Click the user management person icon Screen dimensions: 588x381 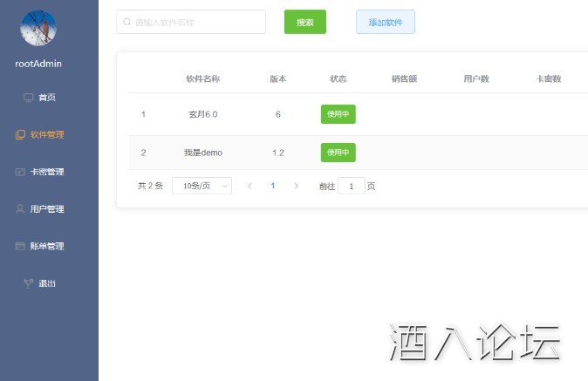point(21,209)
